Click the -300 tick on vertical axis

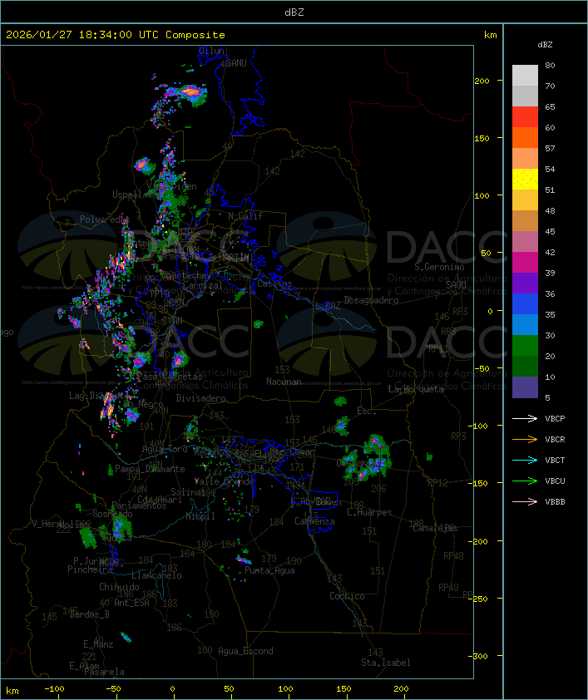[x=480, y=656]
